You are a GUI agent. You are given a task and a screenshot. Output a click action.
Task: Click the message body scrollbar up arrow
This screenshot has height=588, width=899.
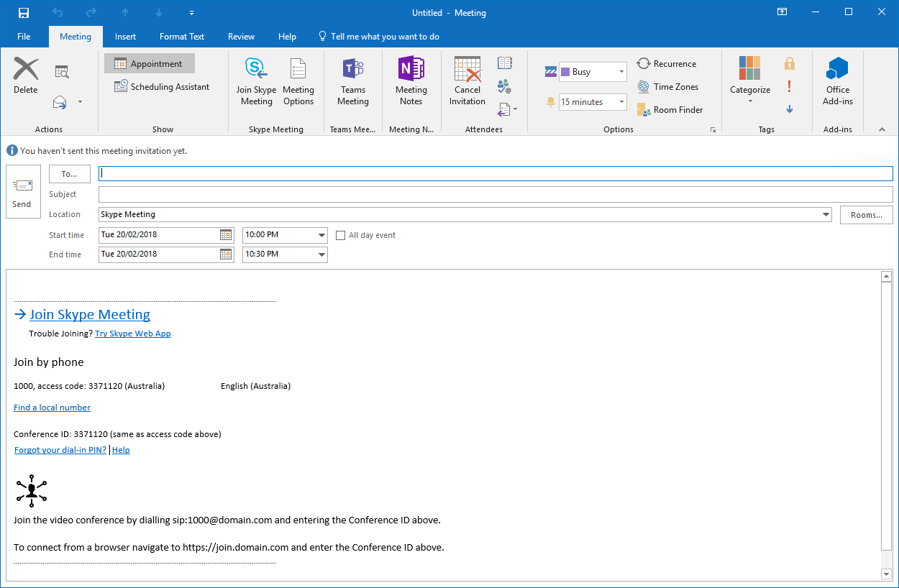pyautogui.click(x=887, y=277)
